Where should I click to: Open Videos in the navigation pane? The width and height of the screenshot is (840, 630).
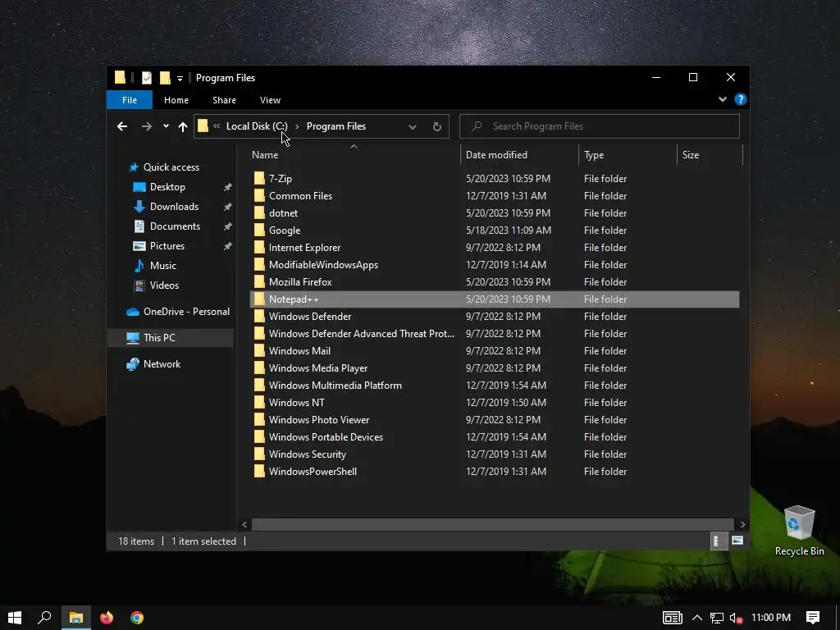[x=164, y=285]
